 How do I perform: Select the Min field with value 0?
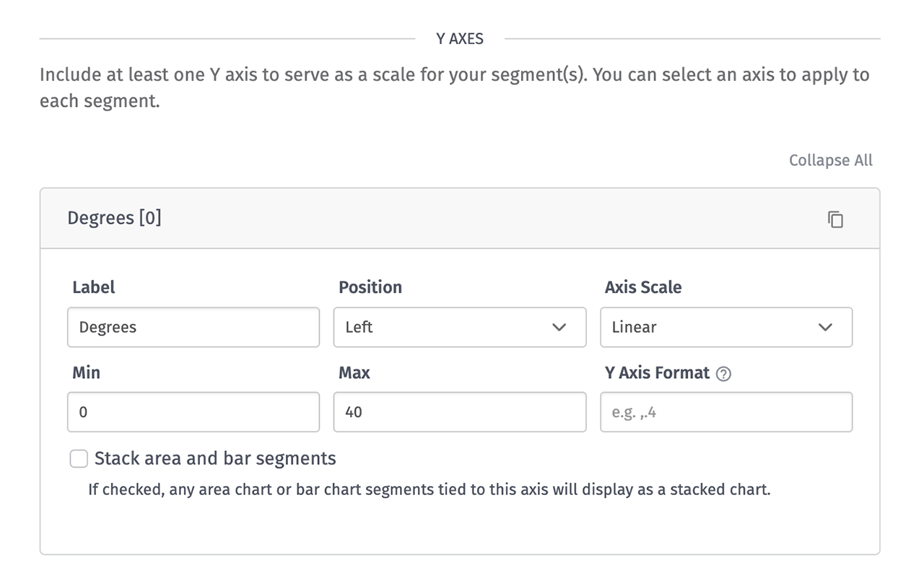[x=193, y=412]
